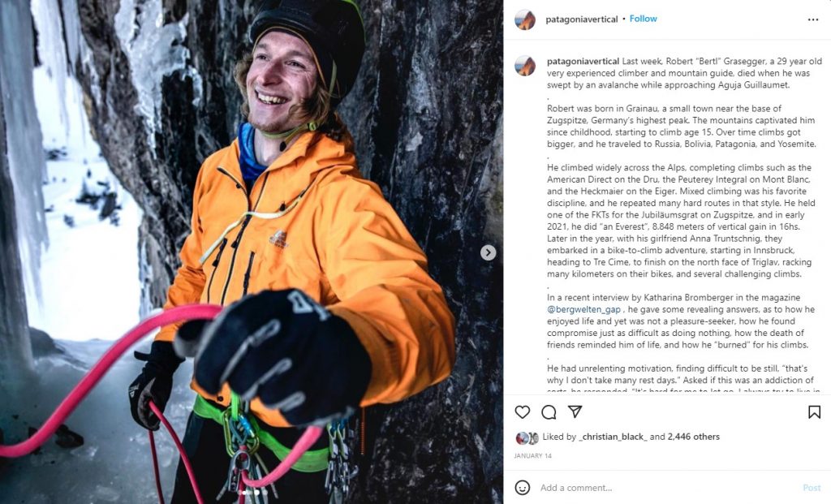Save post with the bookmark icon
831x504 pixels.
tap(814, 411)
